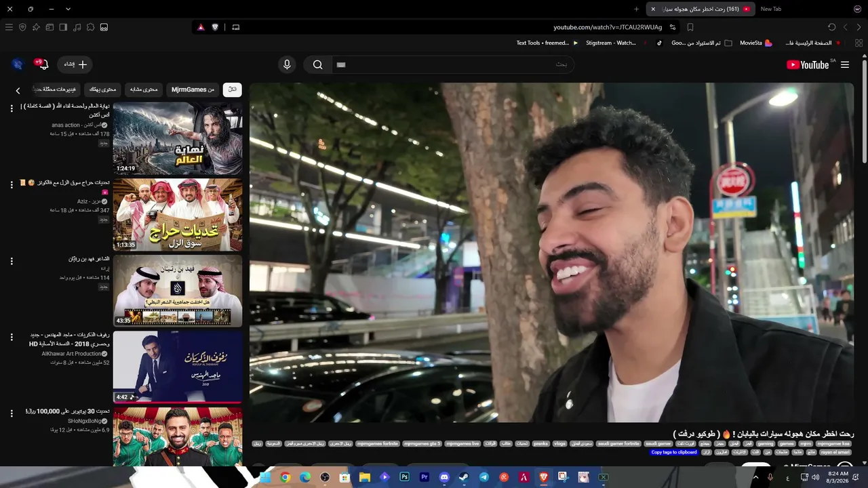
Task: Open the Brave Leo AI star icon
Action: coord(36,27)
